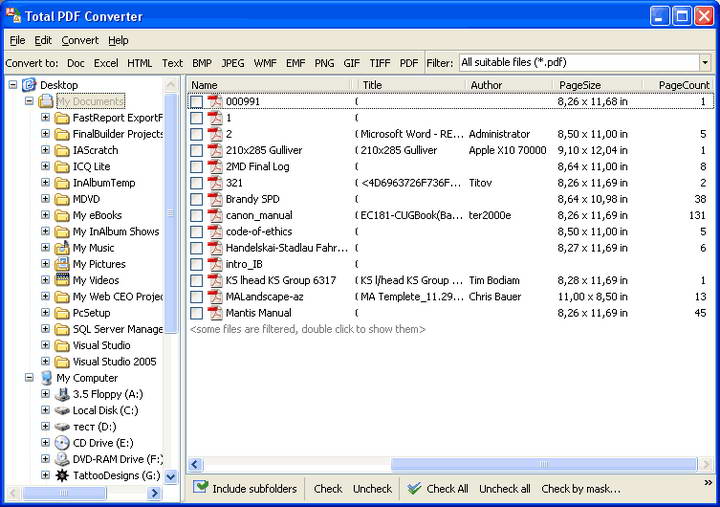Open the File menu
Image resolution: width=720 pixels, height=507 pixels.
point(17,40)
